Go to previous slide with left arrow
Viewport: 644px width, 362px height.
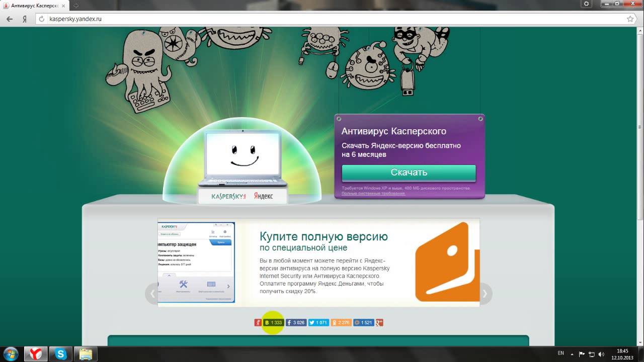click(x=152, y=294)
